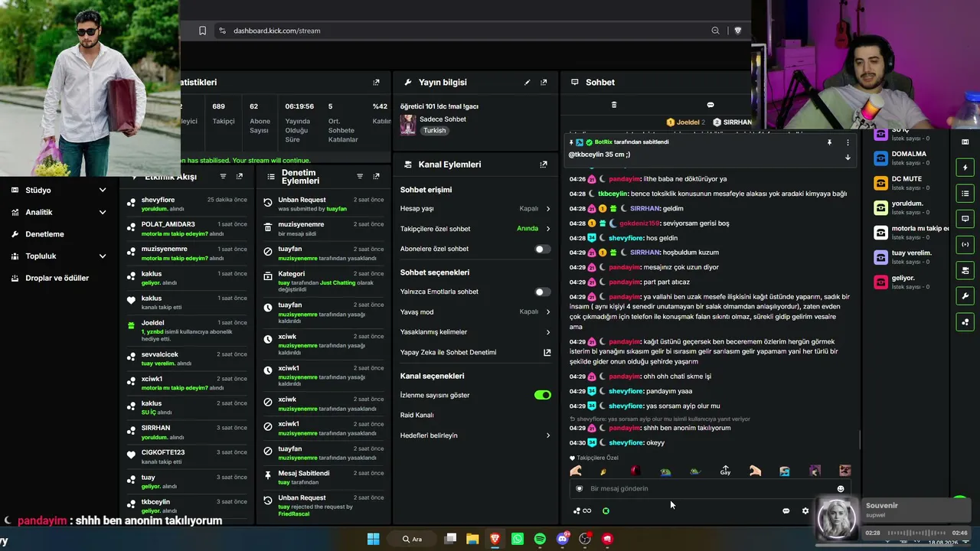Click the Turkish language tag
The image size is (980, 551).
pos(434,130)
